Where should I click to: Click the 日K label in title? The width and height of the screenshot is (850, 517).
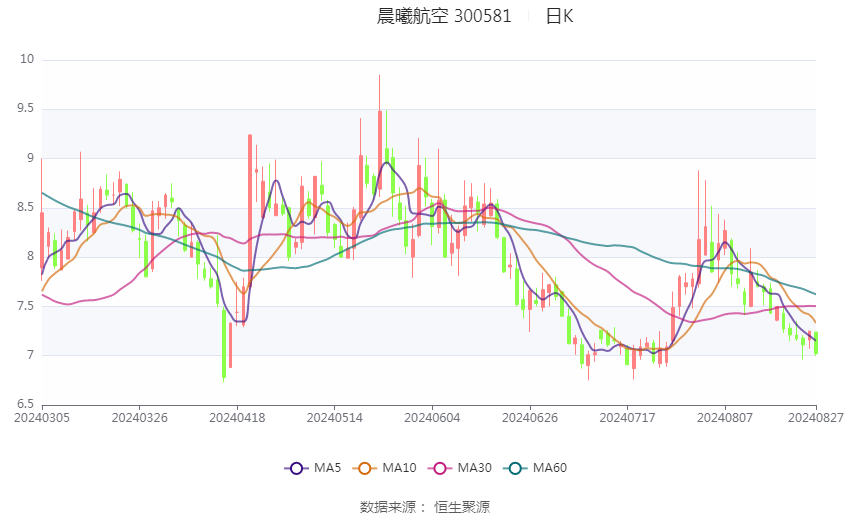(559, 16)
